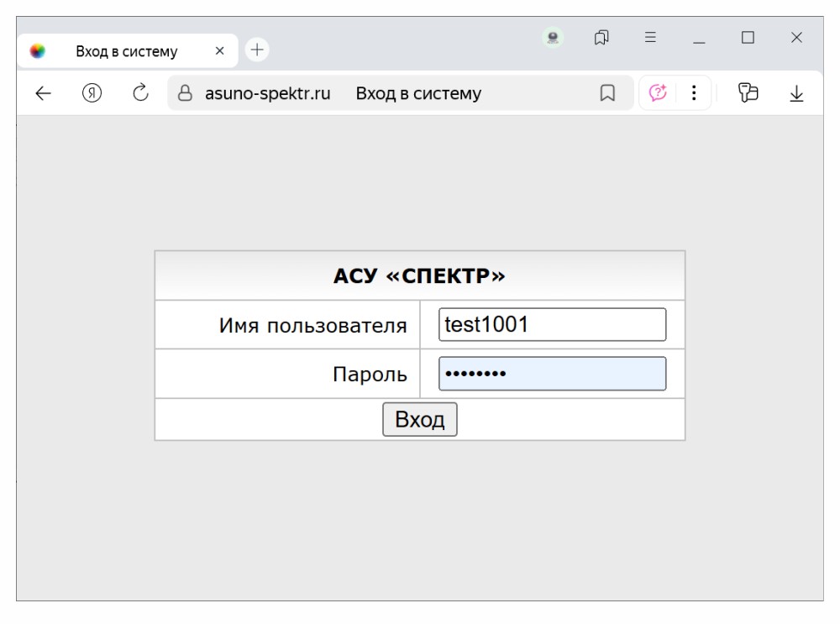This screenshot has height=624, width=840.
Task: Show downloads via the arrow icon
Action: click(x=796, y=94)
